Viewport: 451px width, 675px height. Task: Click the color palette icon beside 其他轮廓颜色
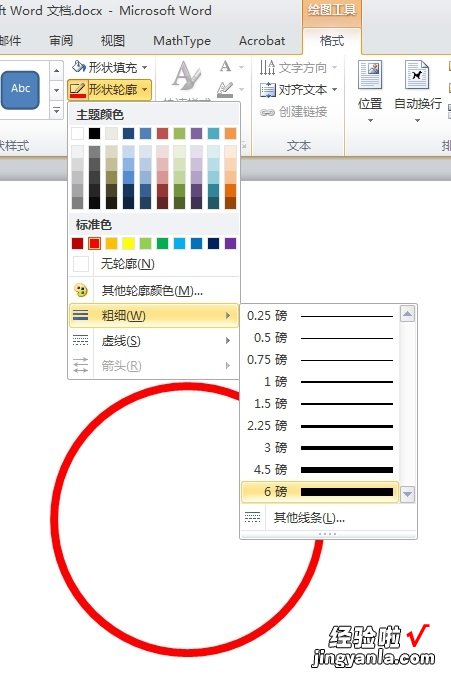point(81,291)
